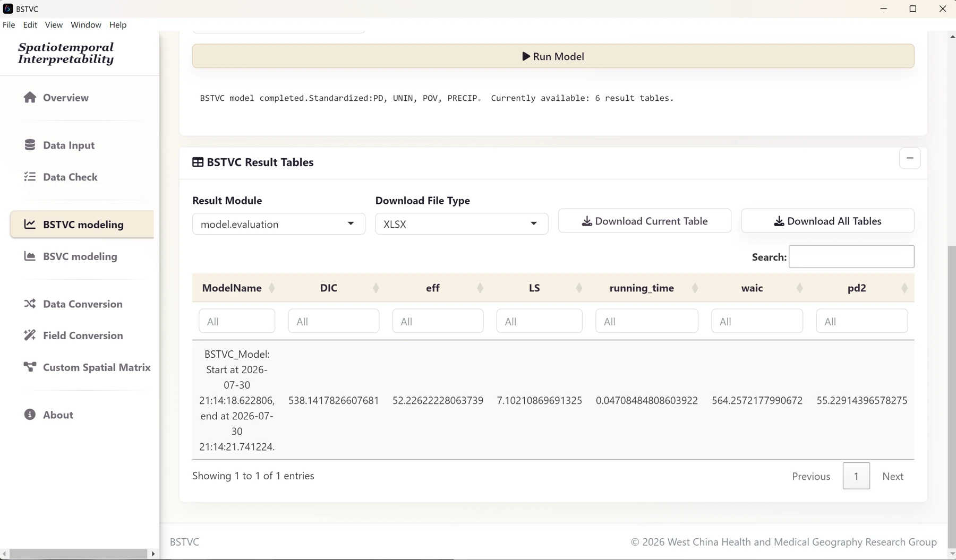Click the DIC value 538.1417826607681
Viewport: 956px width, 560px height.
pyautogui.click(x=334, y=400)
